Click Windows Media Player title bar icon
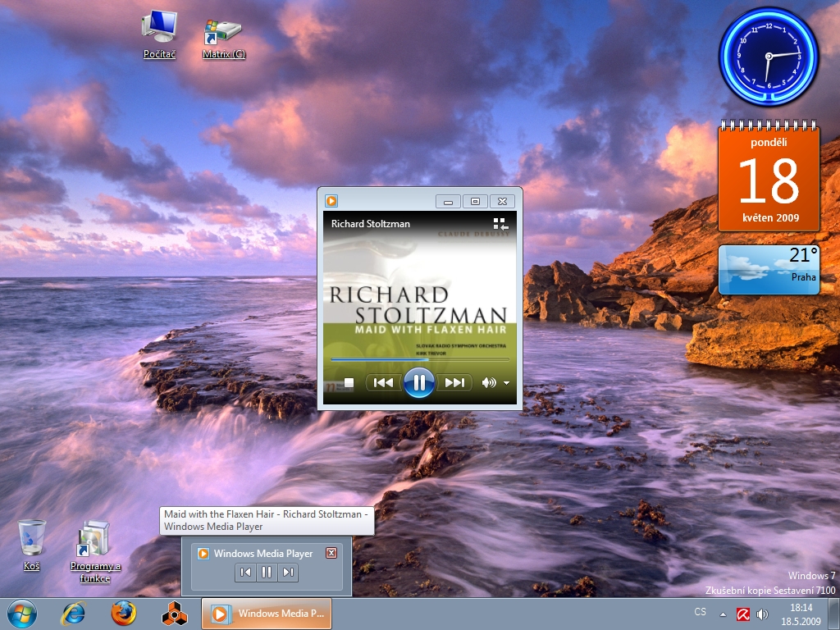This screenshot has width=840, height=630. pos(331,201)
